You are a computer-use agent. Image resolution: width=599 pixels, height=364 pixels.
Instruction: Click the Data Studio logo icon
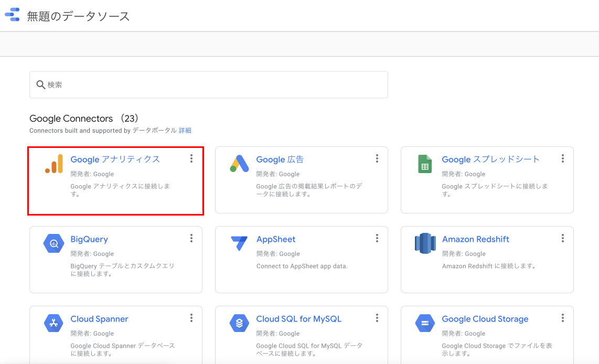pos(12,15)
